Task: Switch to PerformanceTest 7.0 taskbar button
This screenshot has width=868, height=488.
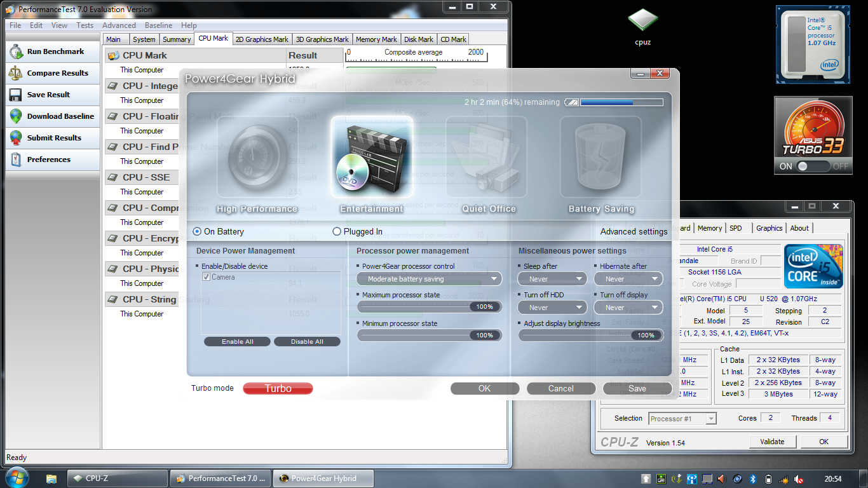Action: [221, 478]
